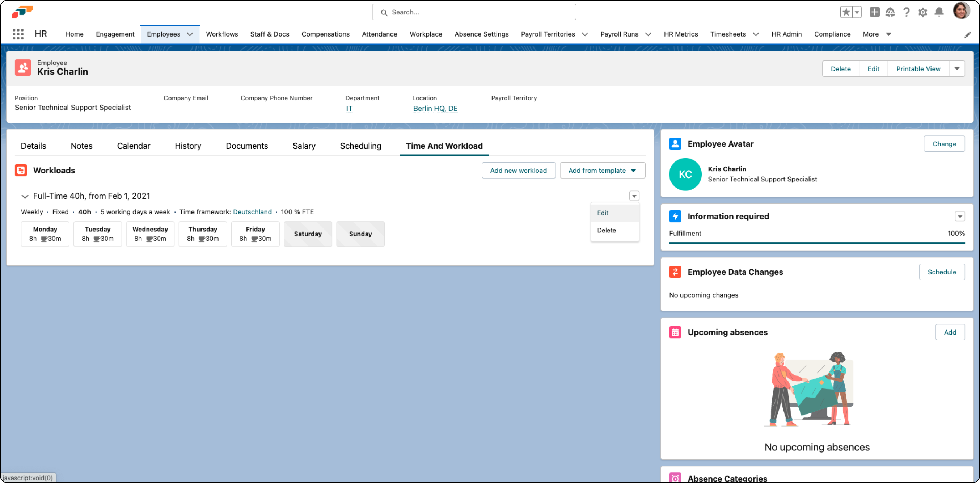Open the Add from template dropdown

602,171
